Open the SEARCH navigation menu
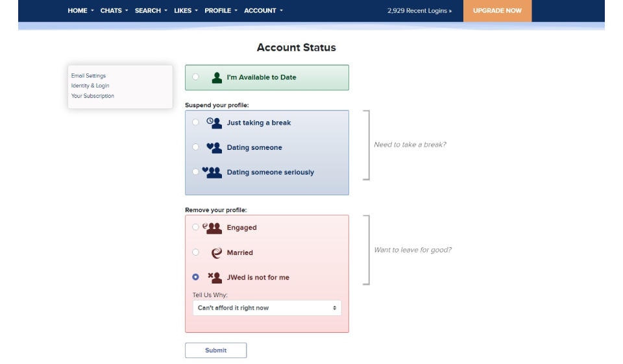This screenshot has width=623, height=364. 151,11
